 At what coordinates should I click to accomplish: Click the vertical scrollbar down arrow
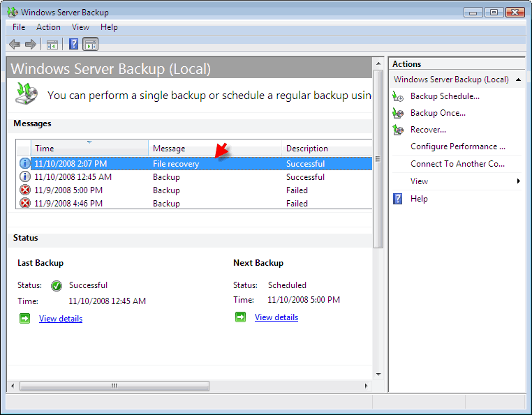click(378, 375)
